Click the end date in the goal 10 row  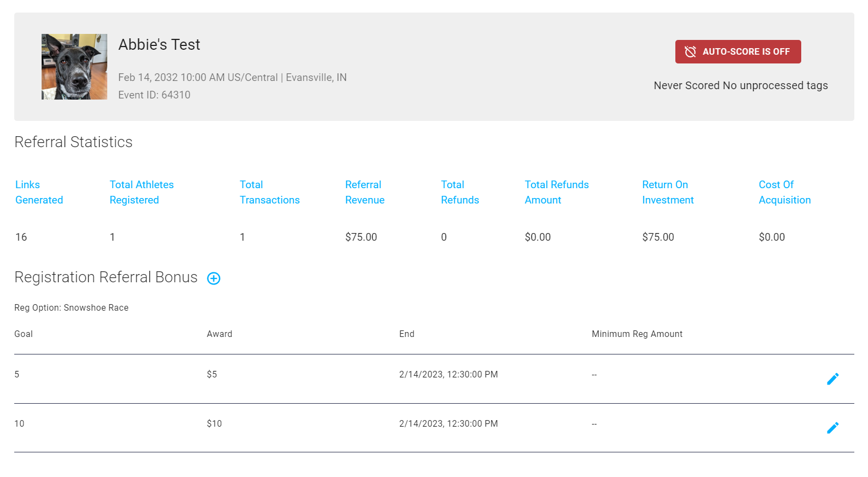pos(449,423)
